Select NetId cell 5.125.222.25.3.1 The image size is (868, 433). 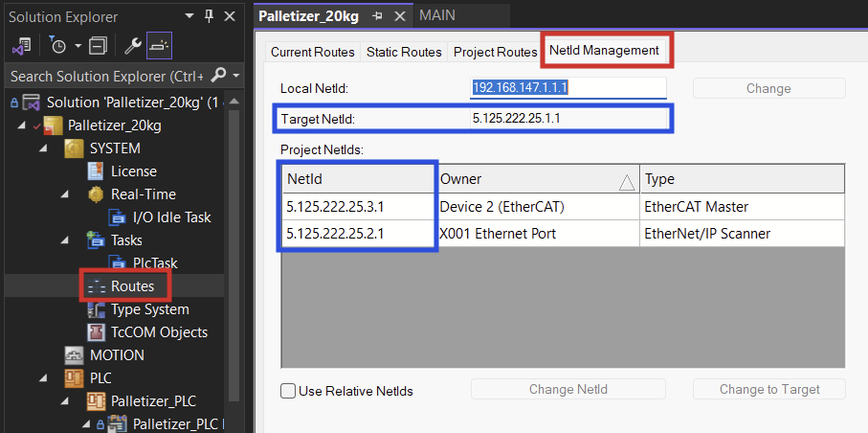point(359,207)
